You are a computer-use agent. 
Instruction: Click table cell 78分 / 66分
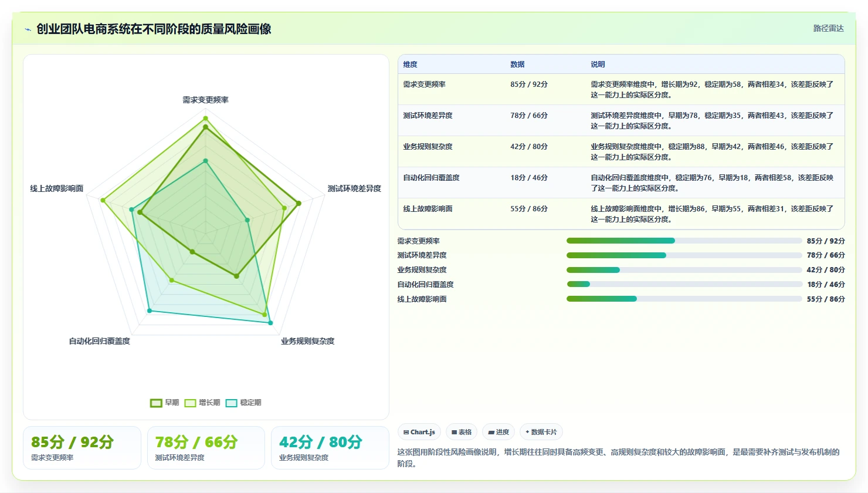[x=529, y=116]
